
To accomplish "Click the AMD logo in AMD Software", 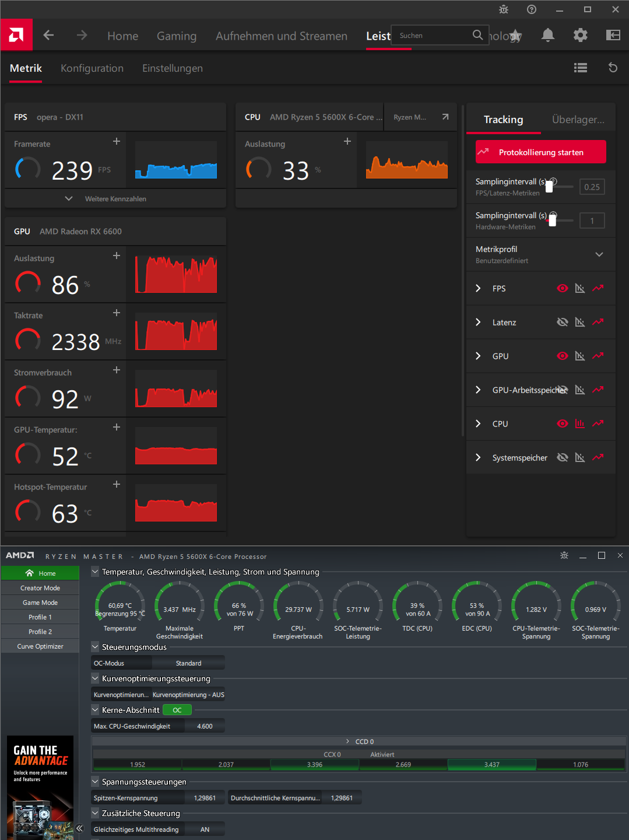I will pos(16,35).
